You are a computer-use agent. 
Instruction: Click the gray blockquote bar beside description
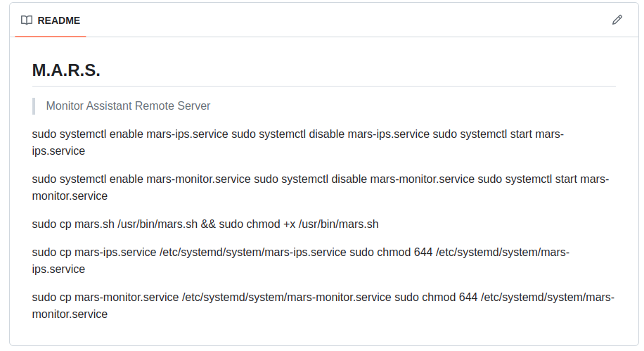[x=34, y=106]
